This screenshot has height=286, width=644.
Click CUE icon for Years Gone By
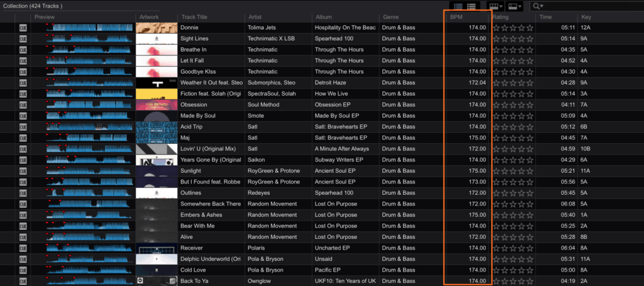(23, 160)
